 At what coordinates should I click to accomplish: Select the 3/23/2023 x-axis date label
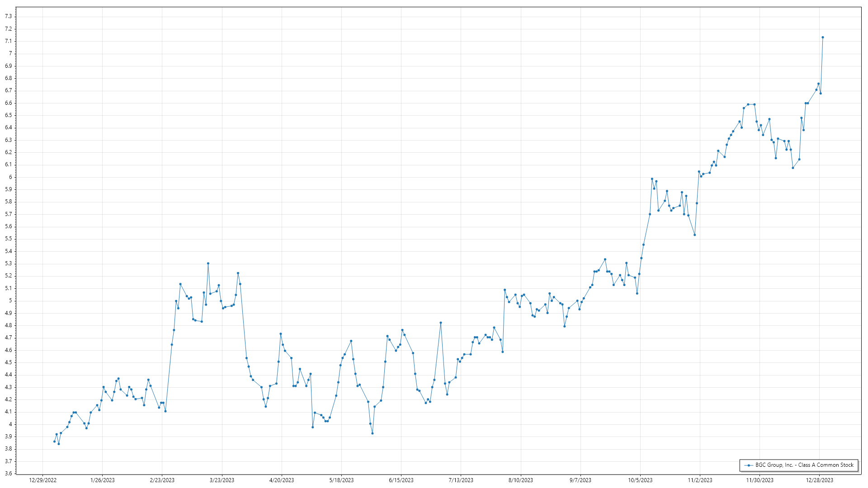(x=222, y=480)
